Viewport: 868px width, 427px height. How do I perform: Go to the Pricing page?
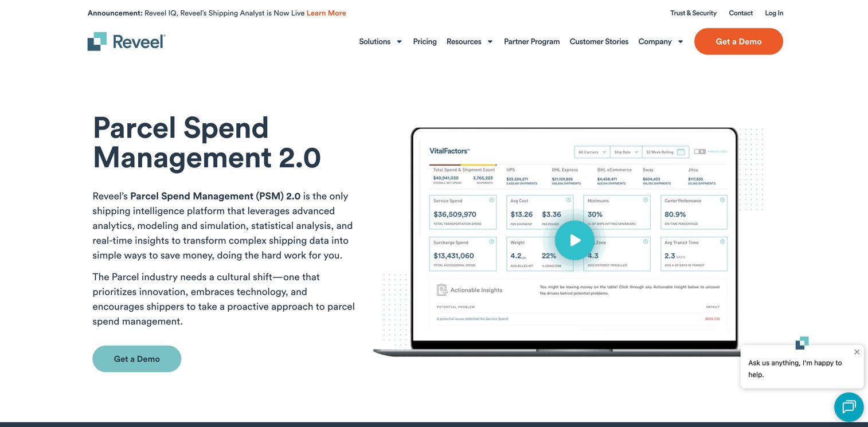[425, 41]
